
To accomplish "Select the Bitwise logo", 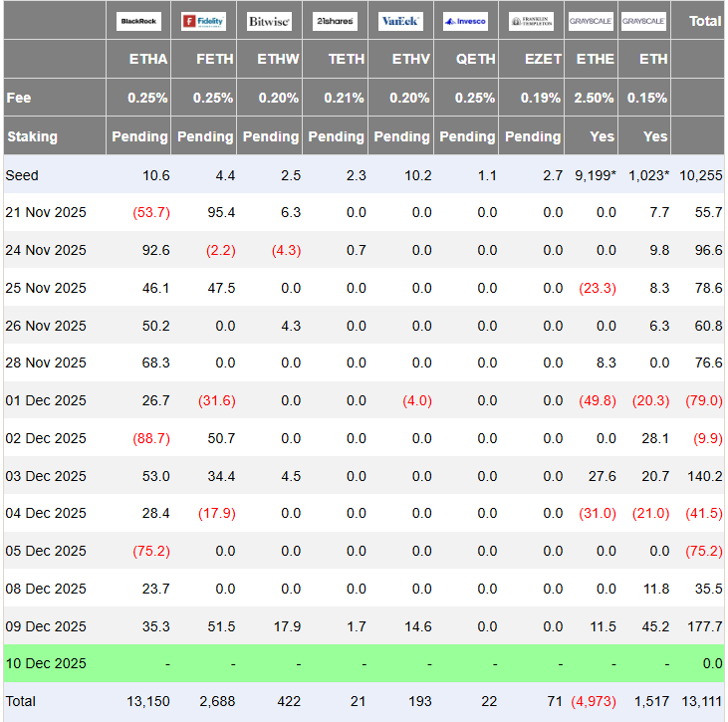I will (270, 21).
